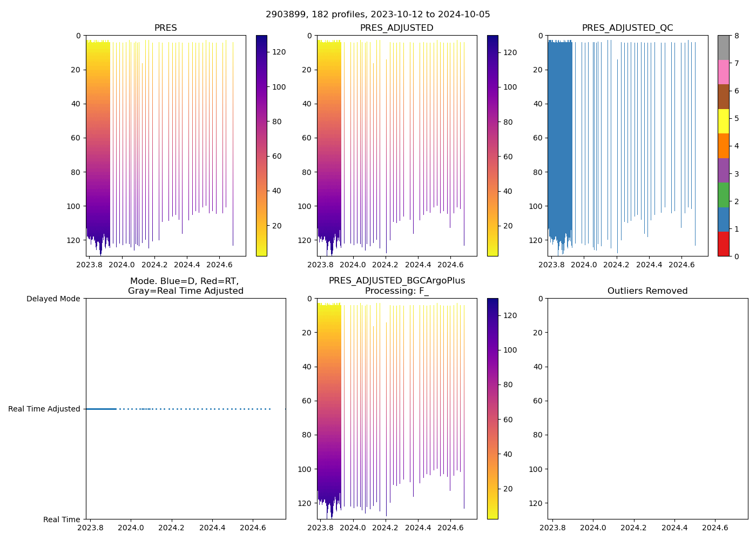This screenshot has width=756, height=540.
Task: Click the brown QC colorbar segment
Action: [723, 97]
